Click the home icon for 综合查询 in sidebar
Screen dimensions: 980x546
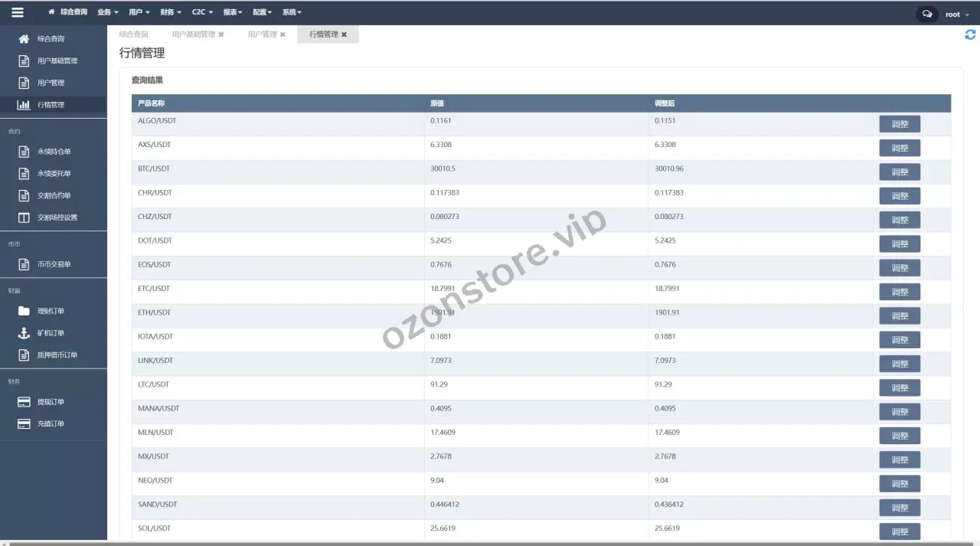coord(24,38)
